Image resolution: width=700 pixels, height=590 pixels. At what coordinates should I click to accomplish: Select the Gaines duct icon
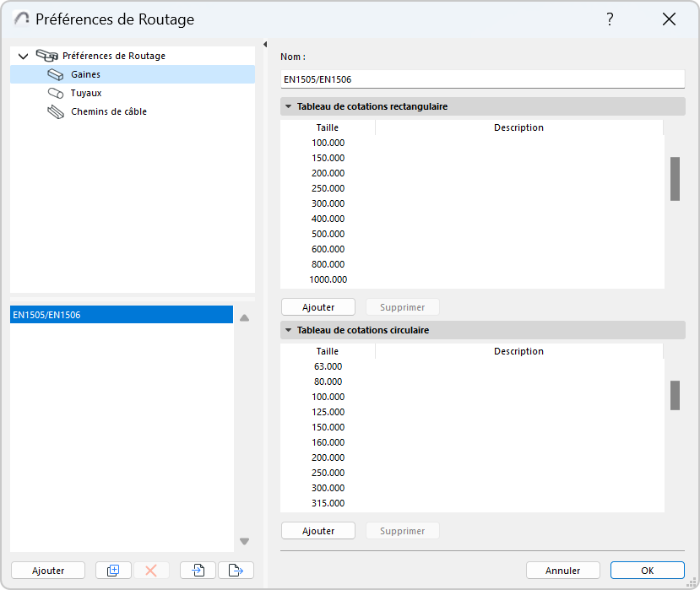pos(56,75)
